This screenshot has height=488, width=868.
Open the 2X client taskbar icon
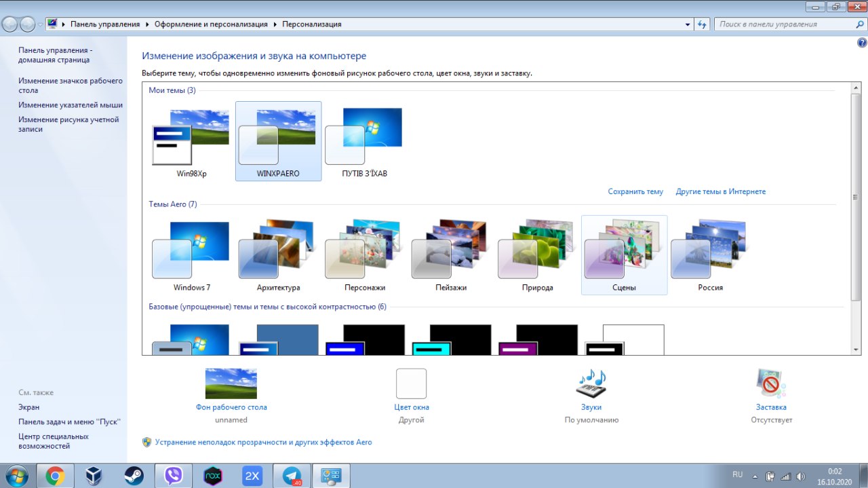coord(252,476)
